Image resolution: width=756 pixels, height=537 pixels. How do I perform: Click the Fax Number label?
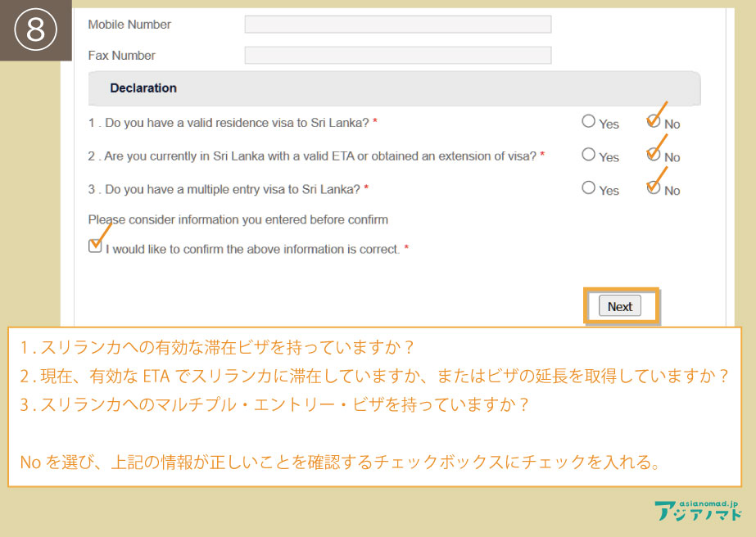click(121, 56)
